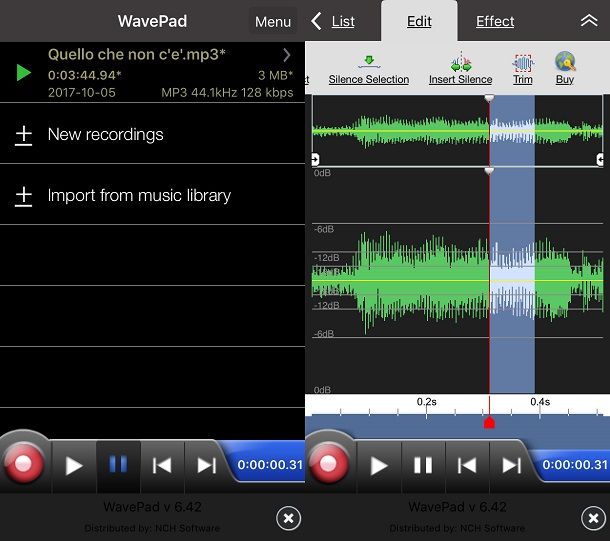
Task: Switch to the Edit tab
Action: tap(419, 21)
